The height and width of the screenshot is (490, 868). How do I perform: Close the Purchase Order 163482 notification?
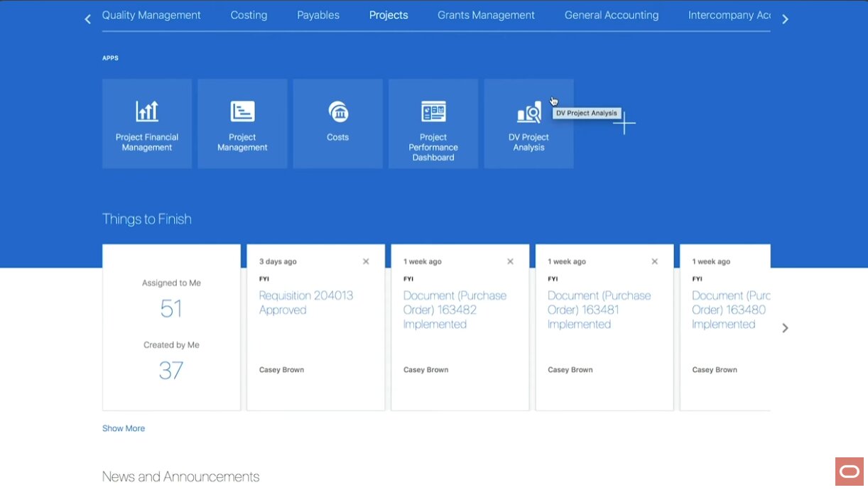coord(510,261)
